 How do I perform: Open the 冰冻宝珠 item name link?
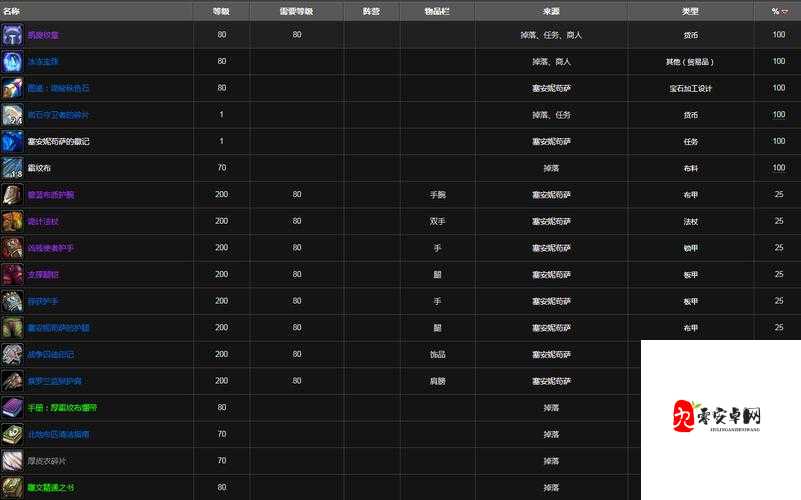43,61
